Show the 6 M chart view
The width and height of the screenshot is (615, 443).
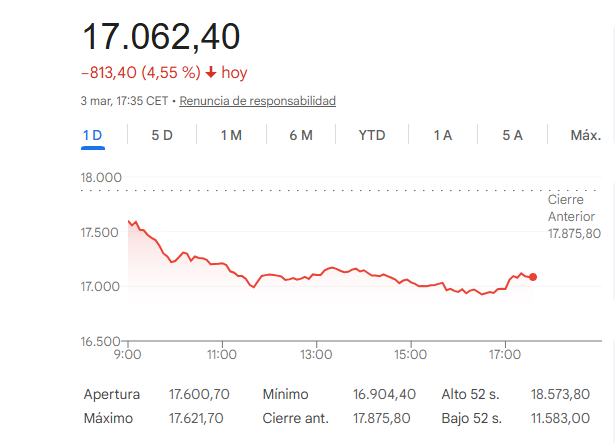click(x=301, y=135)
